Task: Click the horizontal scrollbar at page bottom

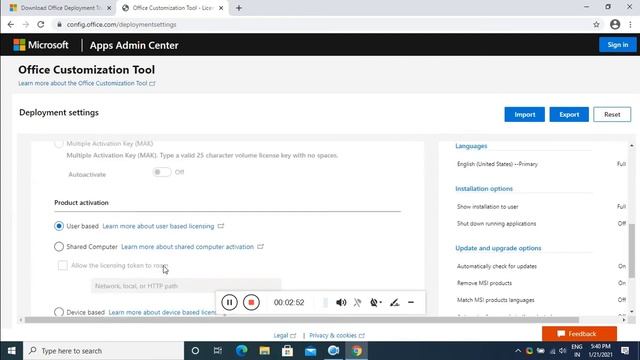Action: 302,320
